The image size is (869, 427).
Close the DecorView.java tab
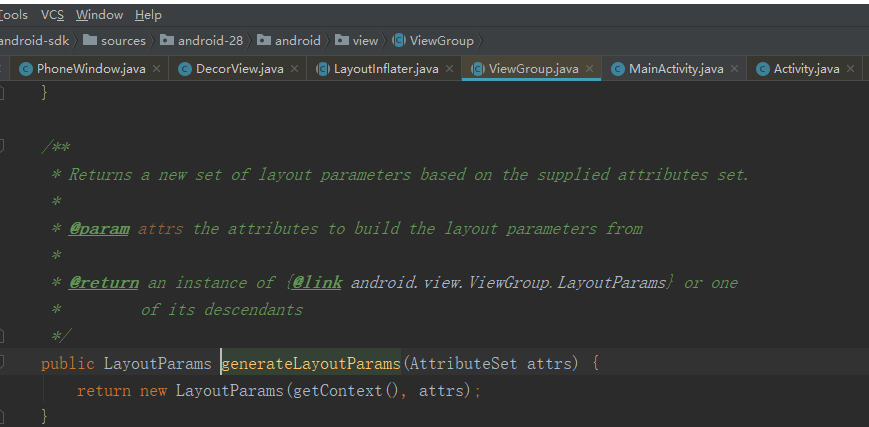click(294, 69)
